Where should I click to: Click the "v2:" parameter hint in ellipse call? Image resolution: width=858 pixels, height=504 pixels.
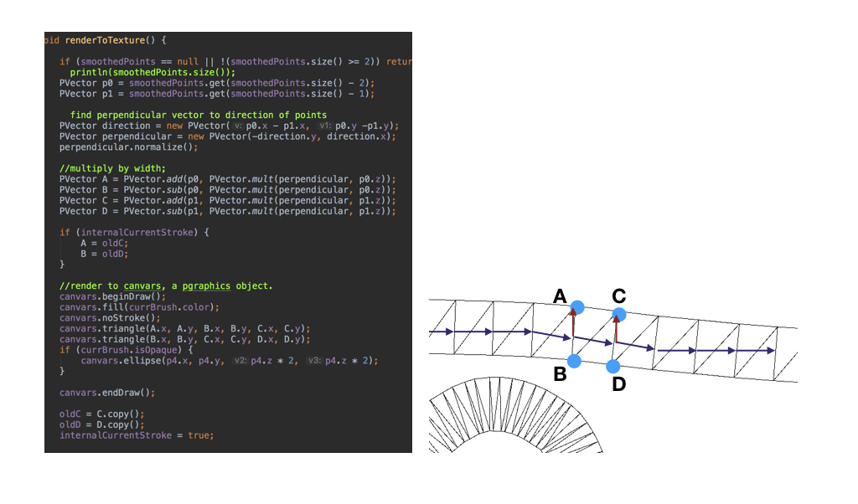240,361
